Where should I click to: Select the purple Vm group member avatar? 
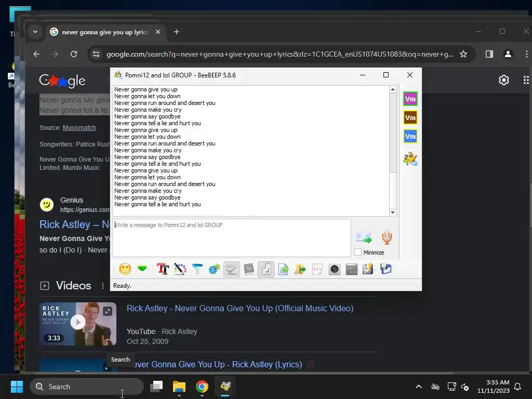(x=410, y=99)
